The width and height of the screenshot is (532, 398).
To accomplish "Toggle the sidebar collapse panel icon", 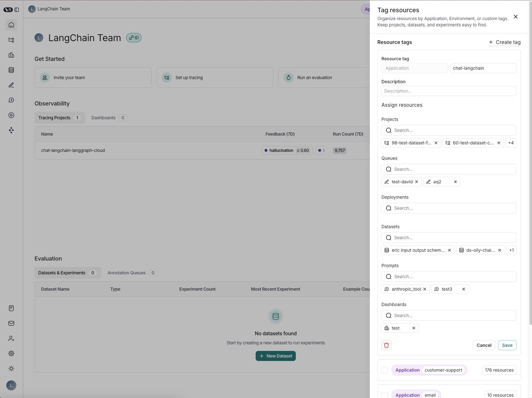I will 17,10.
